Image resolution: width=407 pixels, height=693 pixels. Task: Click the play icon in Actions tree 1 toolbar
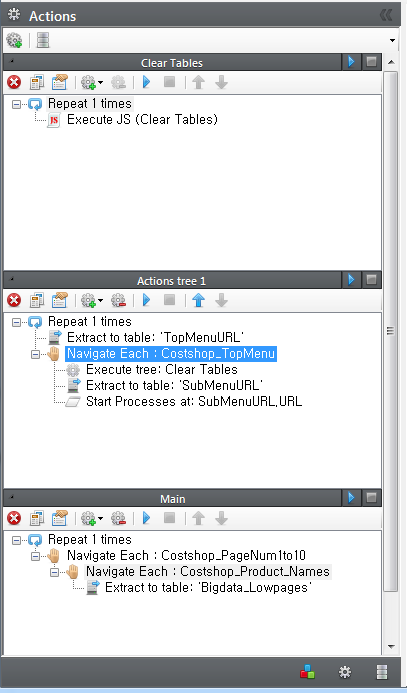point(147,301)
